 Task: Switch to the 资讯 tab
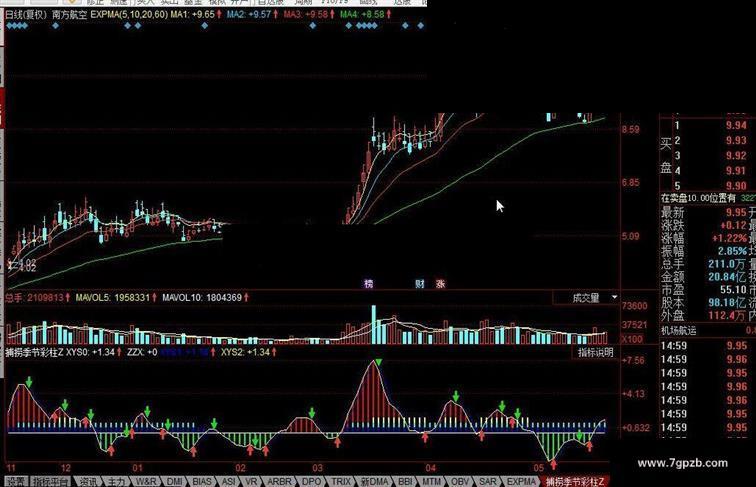[88, 481]
